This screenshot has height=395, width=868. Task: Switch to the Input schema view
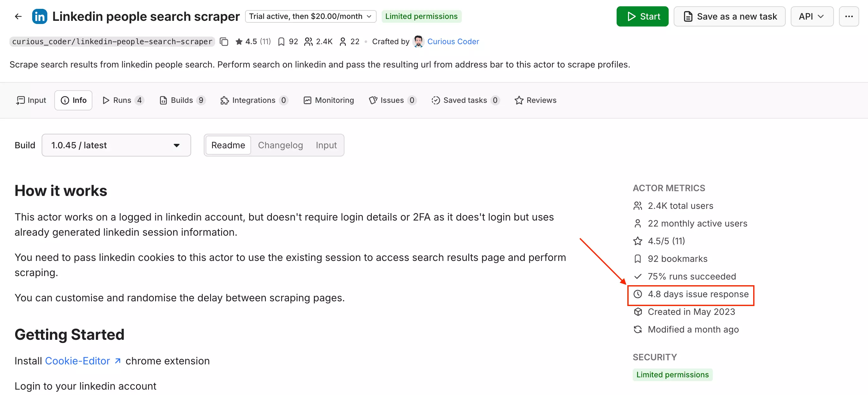[326, 145]
